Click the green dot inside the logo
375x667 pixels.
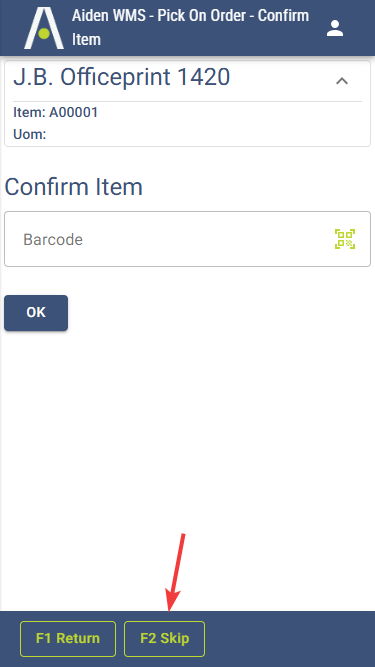click(44, 33)
